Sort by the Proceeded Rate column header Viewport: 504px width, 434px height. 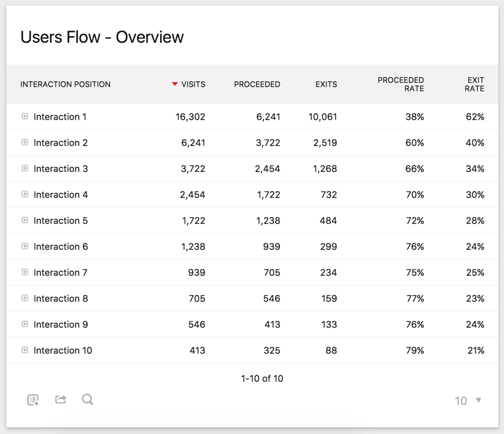[x=401, y=84]
